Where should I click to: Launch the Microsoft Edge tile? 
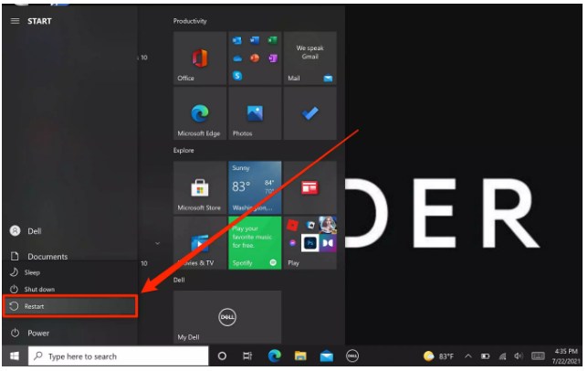(200, 113)
